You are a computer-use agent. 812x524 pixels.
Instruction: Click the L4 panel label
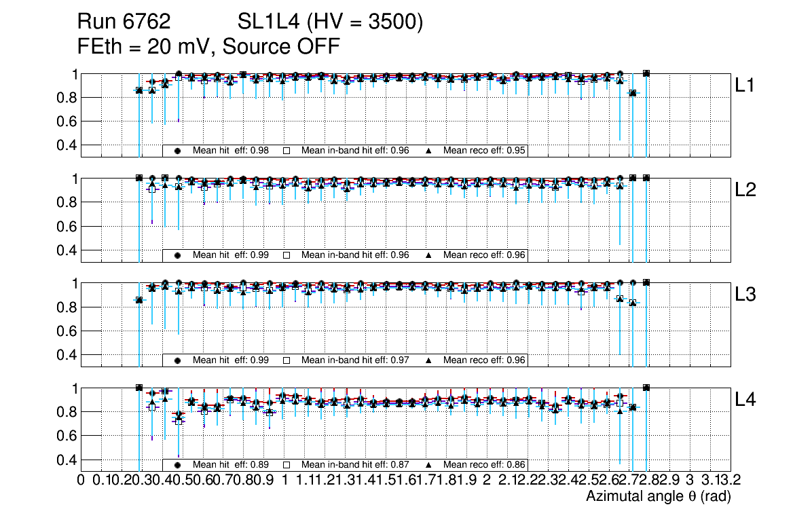coord(745,400)
